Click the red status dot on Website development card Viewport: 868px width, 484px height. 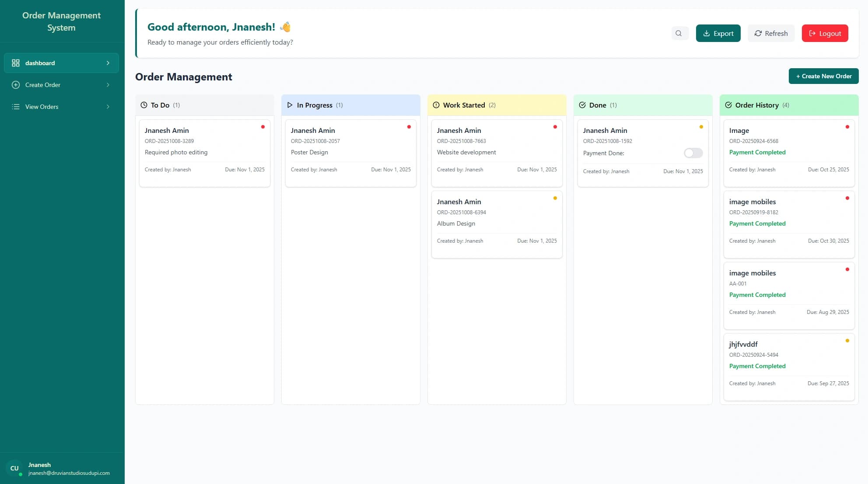click(x=555, y=127)
